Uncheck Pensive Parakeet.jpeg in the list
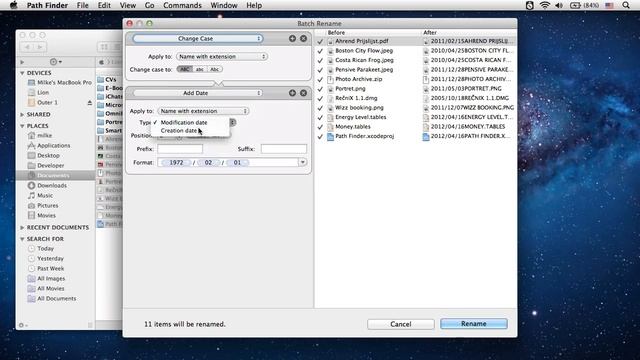This screenshot has height=360, width=640. tap(320, 70)
